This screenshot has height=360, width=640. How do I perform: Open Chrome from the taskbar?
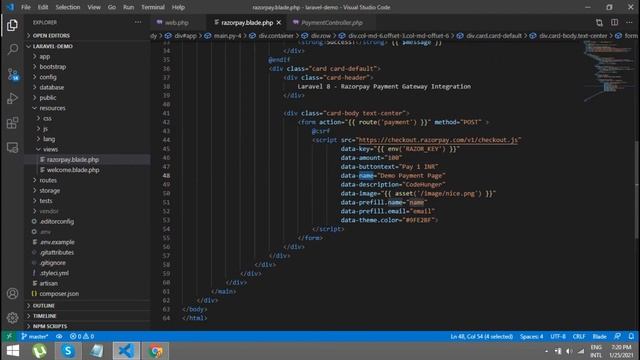pos(156,351)
